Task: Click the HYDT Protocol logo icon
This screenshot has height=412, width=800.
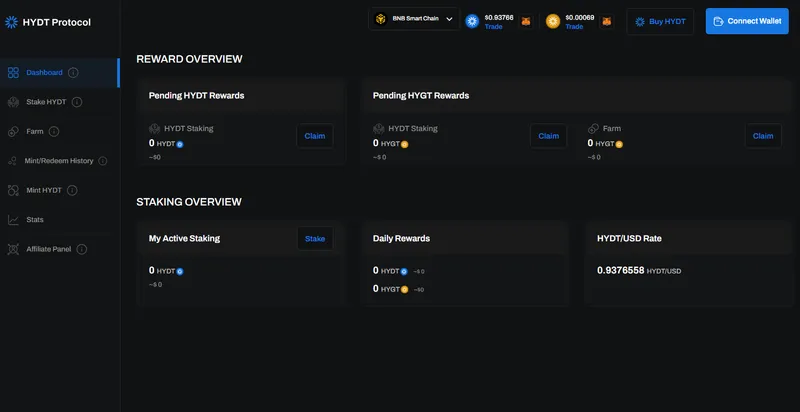Action: coord(11,22)
